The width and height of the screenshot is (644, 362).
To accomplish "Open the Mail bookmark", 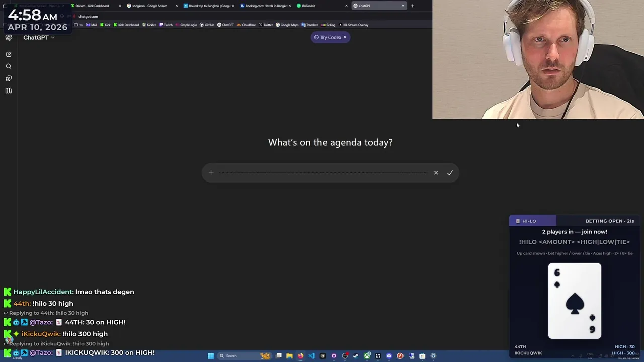I will (91, 25).
